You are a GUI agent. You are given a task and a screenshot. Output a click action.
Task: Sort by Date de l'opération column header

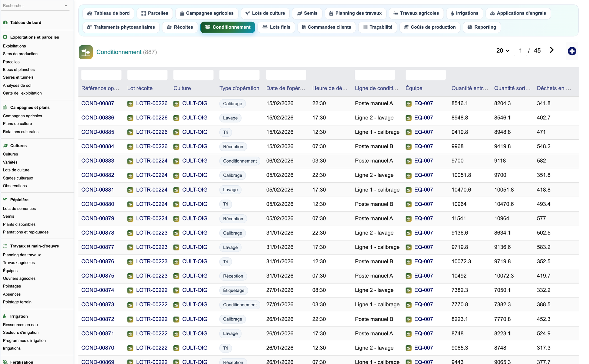coord(286,88)
